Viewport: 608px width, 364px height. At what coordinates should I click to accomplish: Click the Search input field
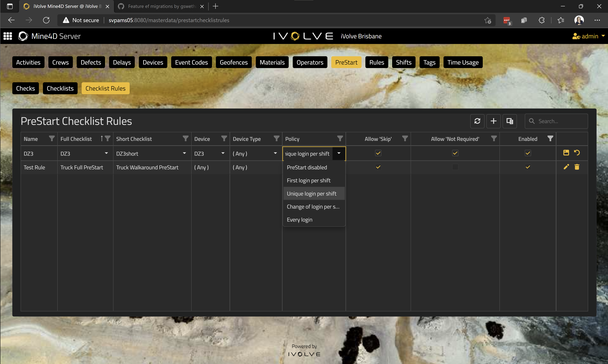pos(556,121)
